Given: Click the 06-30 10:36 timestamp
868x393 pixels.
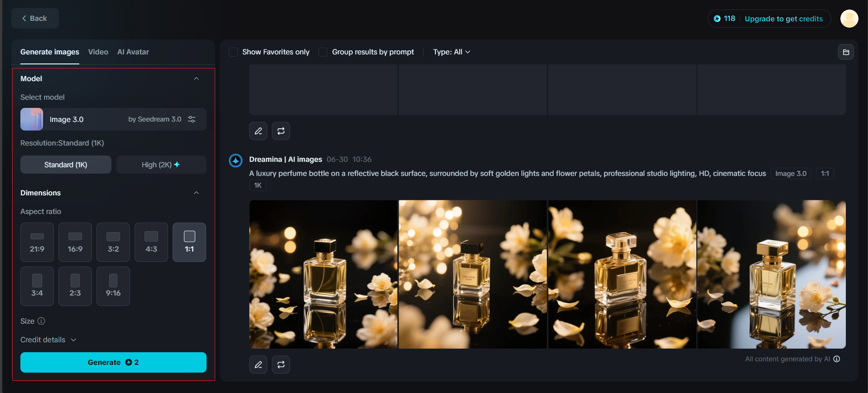Looking at the screenshot, I should point(349,160).
